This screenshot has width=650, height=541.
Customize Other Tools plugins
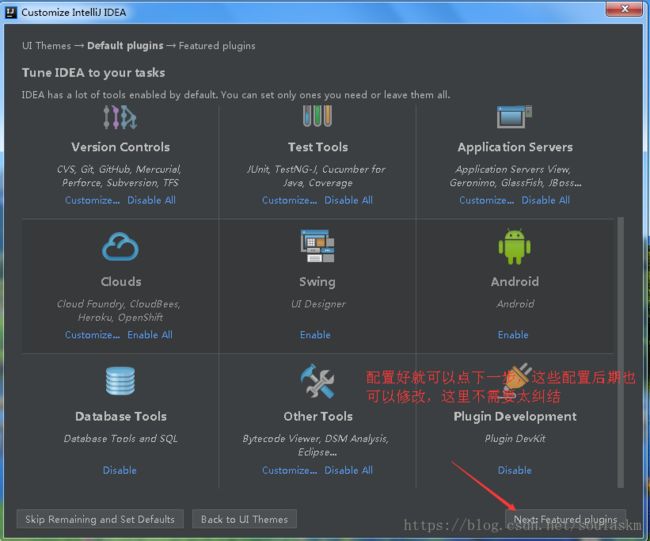click(289, 471)
